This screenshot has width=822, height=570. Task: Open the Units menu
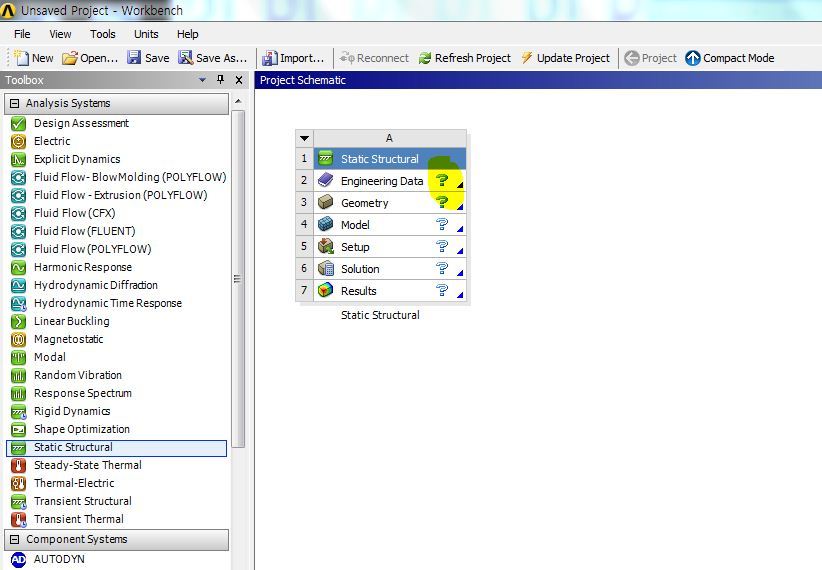click(x=146, y=34)
